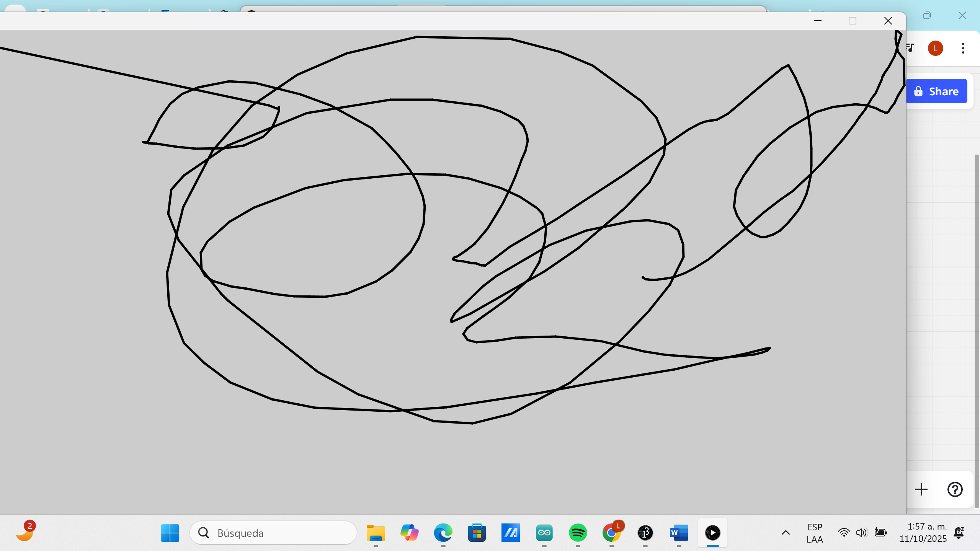This screenshot has height=551, width=980.
Task: Open Microsoft Word from the taskbar
Action: pyautogui.click(x=679, y=533)
